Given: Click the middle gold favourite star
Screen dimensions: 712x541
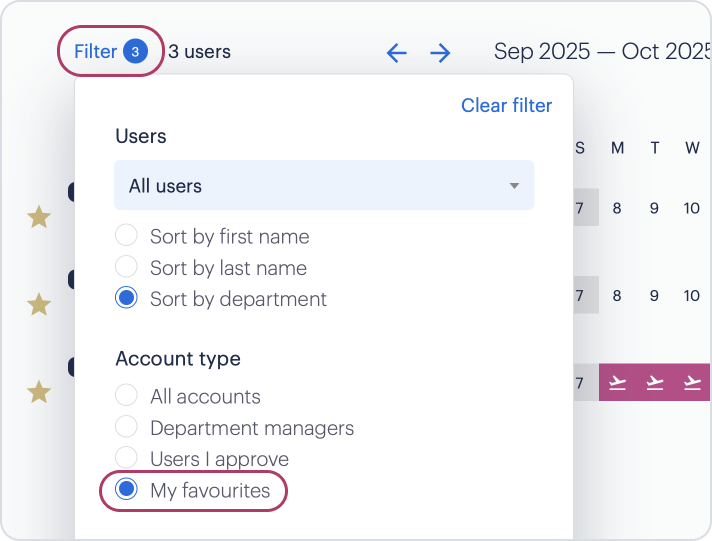Looking at the screenshot, I should pos(39,305).
